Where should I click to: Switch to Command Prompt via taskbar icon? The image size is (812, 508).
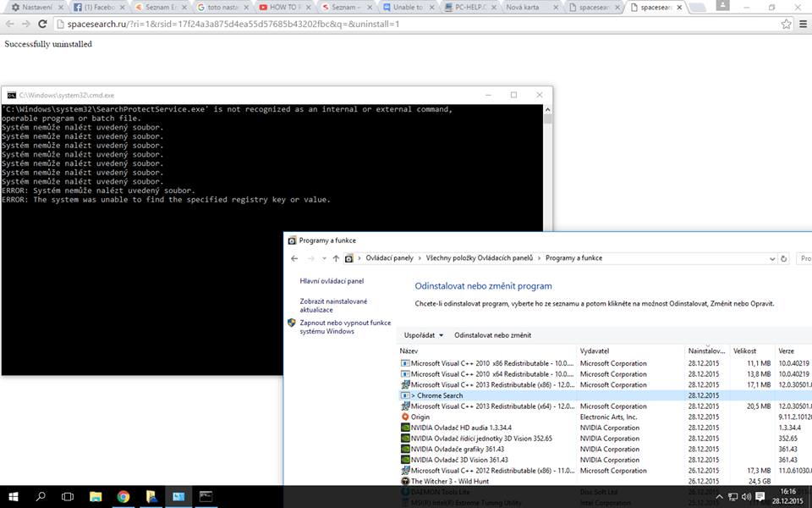(x=206, y=497)
